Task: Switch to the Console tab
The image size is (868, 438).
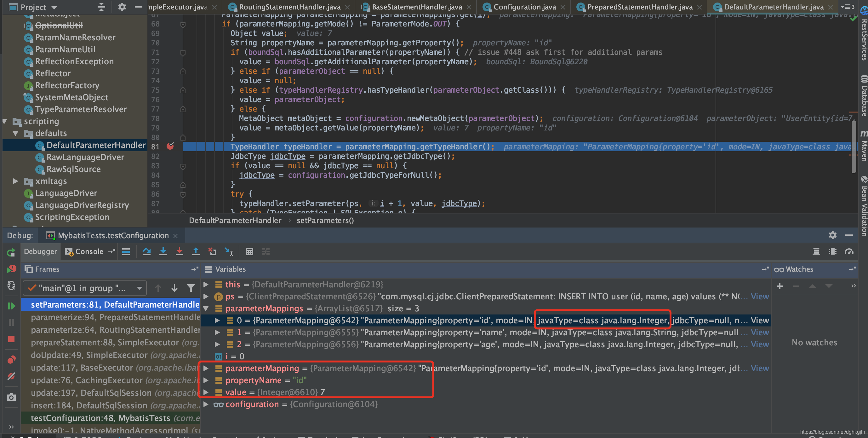Action: (x=89, y=251)
